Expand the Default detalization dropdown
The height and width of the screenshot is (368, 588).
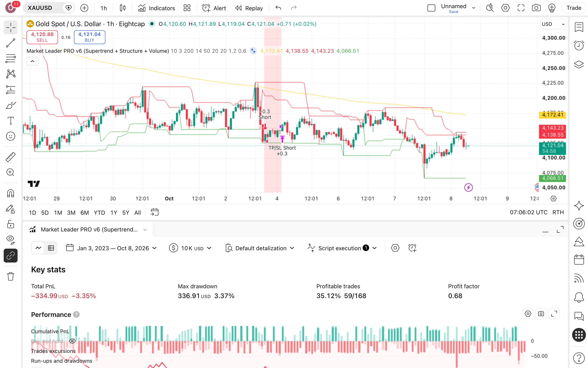[x=260, y=248]
